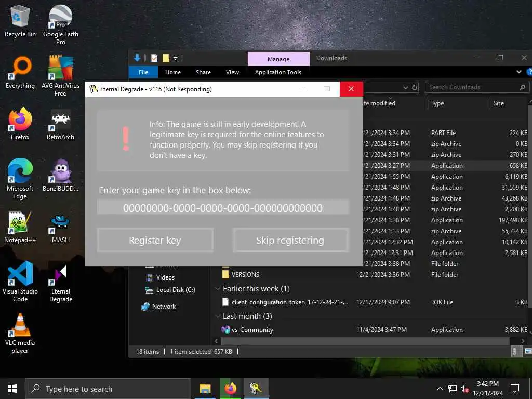532x399 pixels.
Task: Open the Everything search shortcut
Action: [x=20, y=73]
